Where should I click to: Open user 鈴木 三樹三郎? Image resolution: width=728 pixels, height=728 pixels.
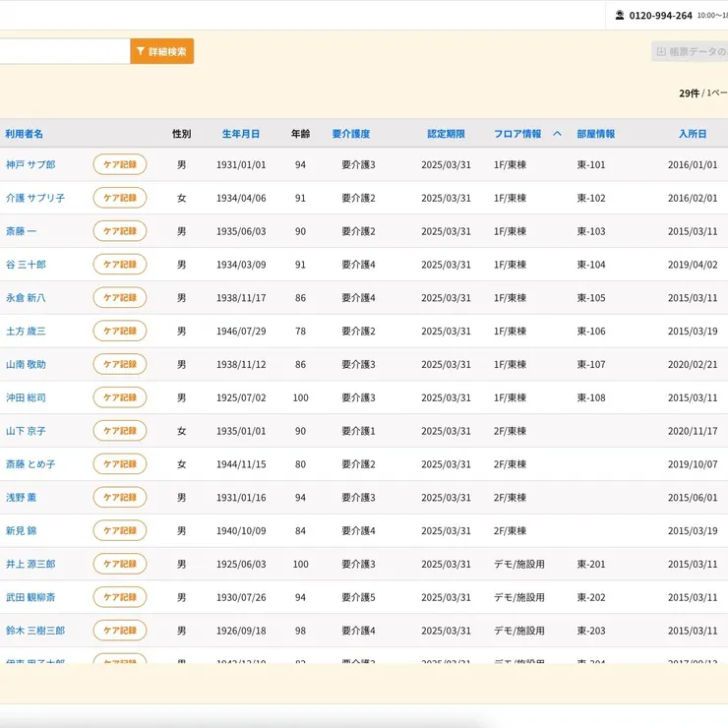[35, 631]
